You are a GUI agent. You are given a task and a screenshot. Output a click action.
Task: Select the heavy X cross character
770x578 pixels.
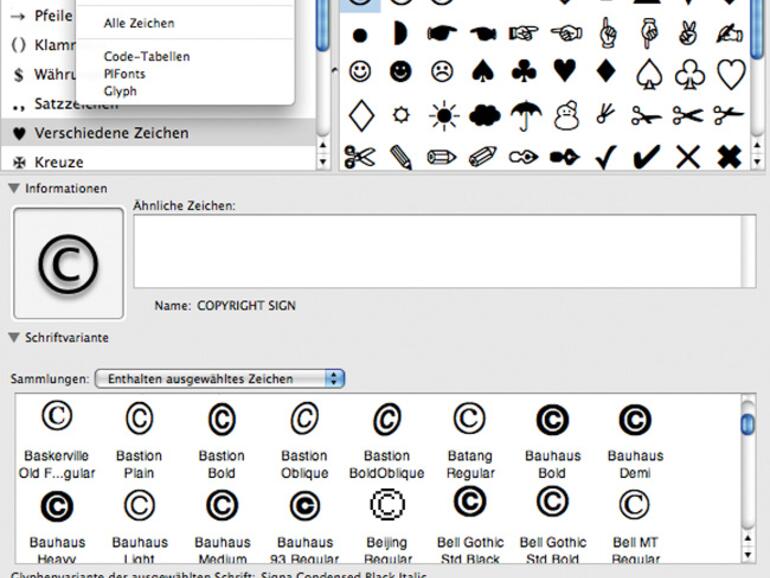(x=729, y=157)
